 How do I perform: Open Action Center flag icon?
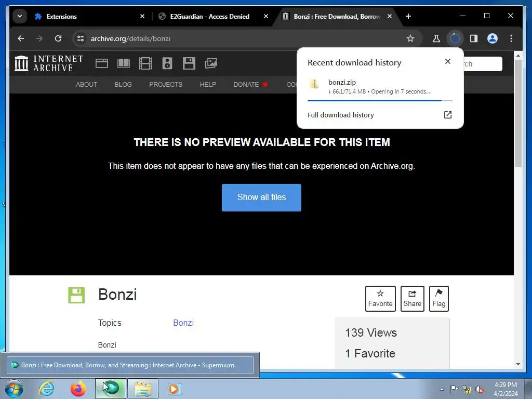tap(454, 389)
